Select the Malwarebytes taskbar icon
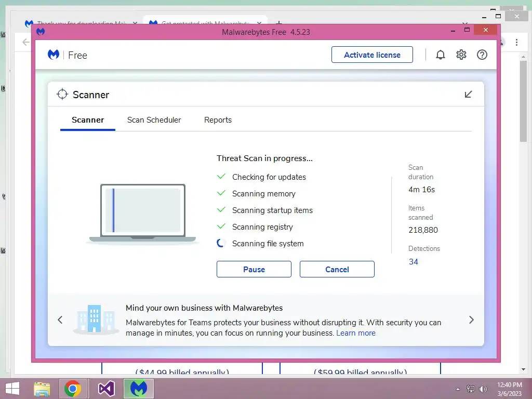The image size is (532, 399). (x=138, y=389)
